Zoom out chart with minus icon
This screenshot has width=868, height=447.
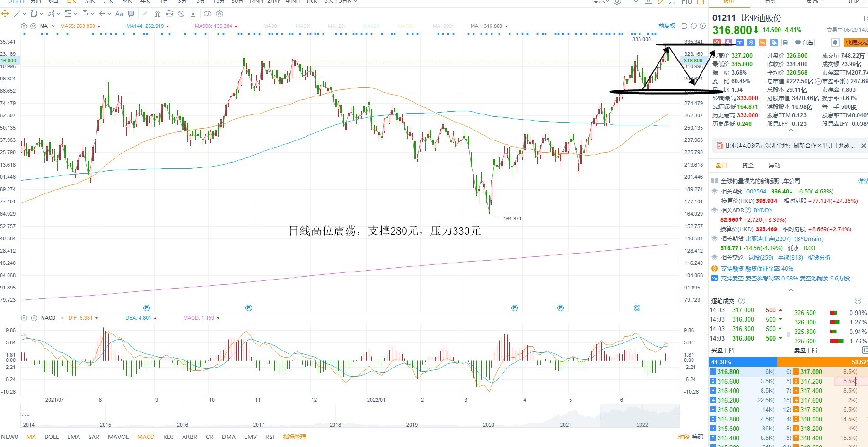[693, 26]
